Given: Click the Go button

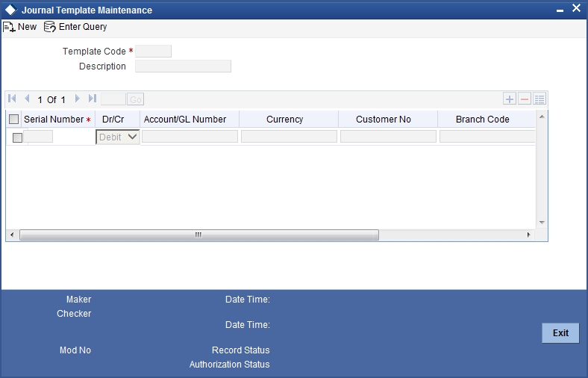Looking at the screenshot, I should pyautogui.click(x=135, y=99).
